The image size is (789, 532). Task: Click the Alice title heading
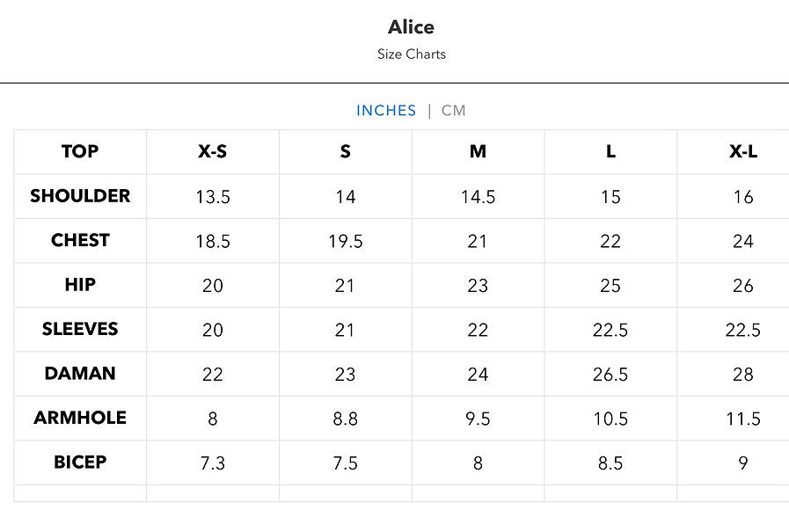coord(411,27)
